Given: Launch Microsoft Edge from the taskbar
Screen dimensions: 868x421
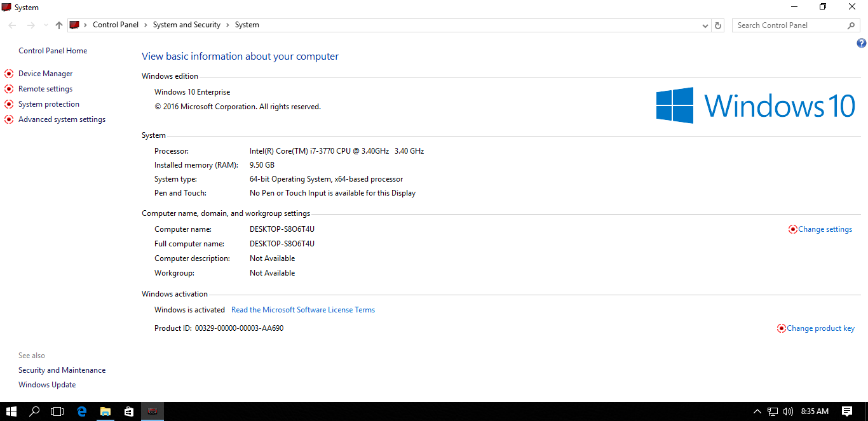Looking at the screenshot, I should click(81, 411).
